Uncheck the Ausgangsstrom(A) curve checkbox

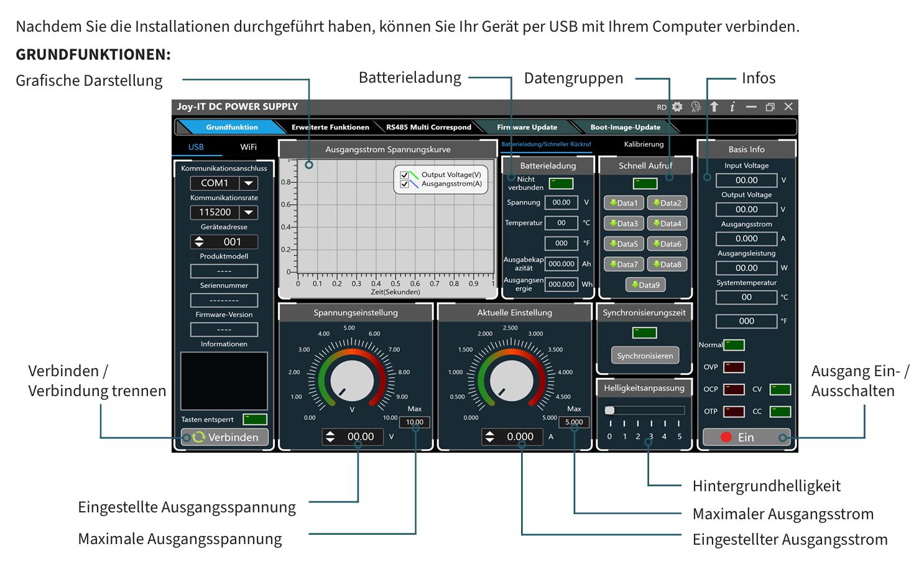[x=405, y=184]
